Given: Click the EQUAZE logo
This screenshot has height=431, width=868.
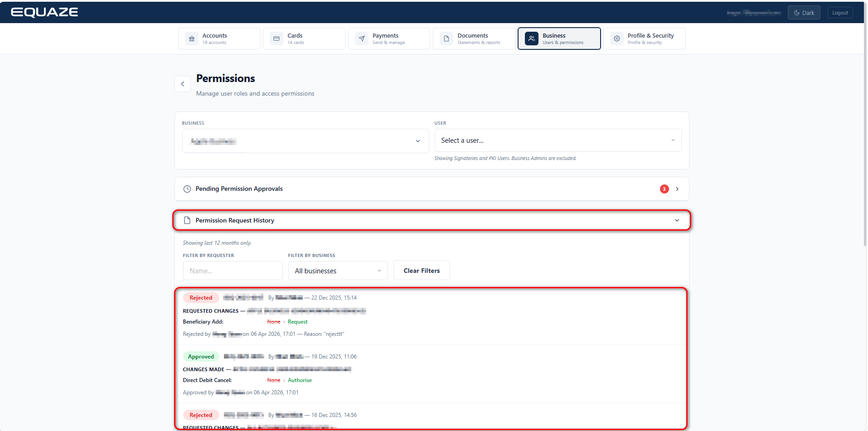Looking at the screenshot, I should coord(44,12).
